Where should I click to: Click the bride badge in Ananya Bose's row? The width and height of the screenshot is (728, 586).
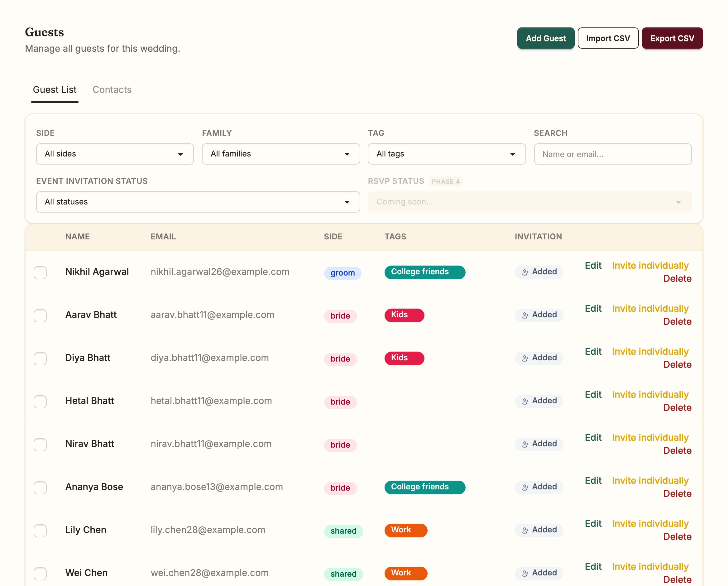tap(340, 488)
